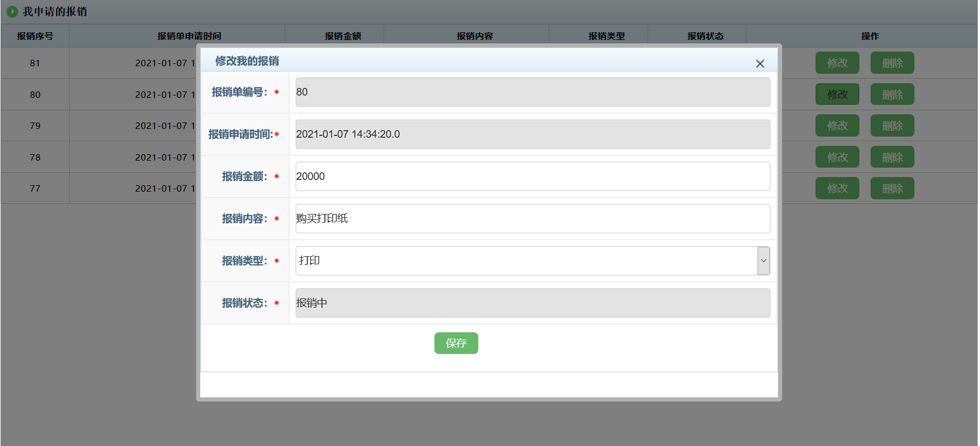
Task: Click 修改 button in row 78
Action: coord(837,157)
